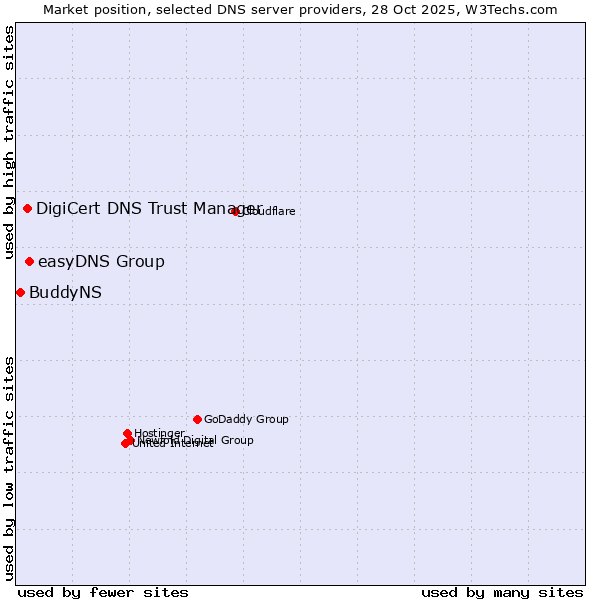Select the GoDaddy Group red marker
The height and width of the screenshot is (600, 600).
197,419
